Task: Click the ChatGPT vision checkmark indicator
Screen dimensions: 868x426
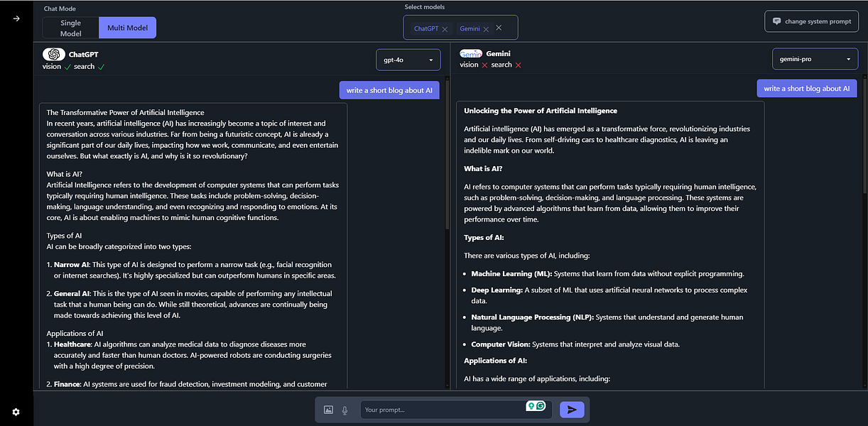Action: (67, 67)
